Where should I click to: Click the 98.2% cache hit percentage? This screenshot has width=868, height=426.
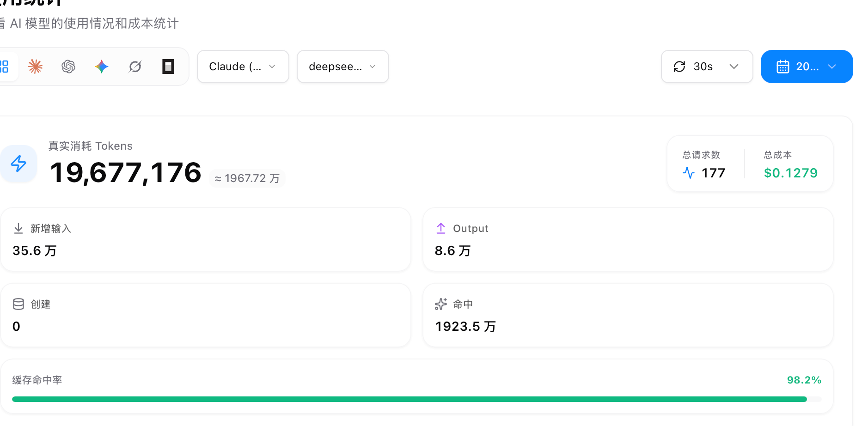(x=804, y=380)
